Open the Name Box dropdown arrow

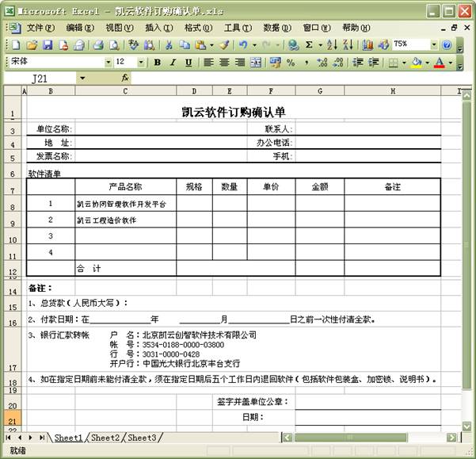82,78
